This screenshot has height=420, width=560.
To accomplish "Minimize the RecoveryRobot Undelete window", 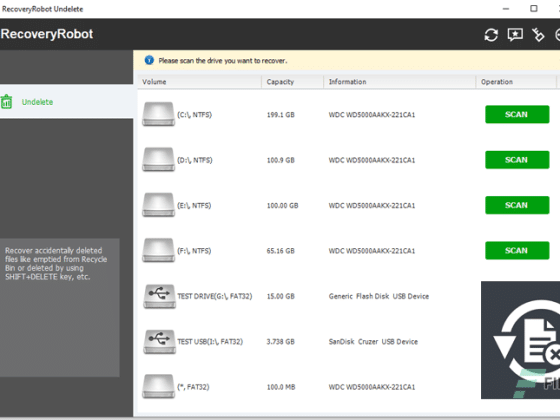I will 506,9.
